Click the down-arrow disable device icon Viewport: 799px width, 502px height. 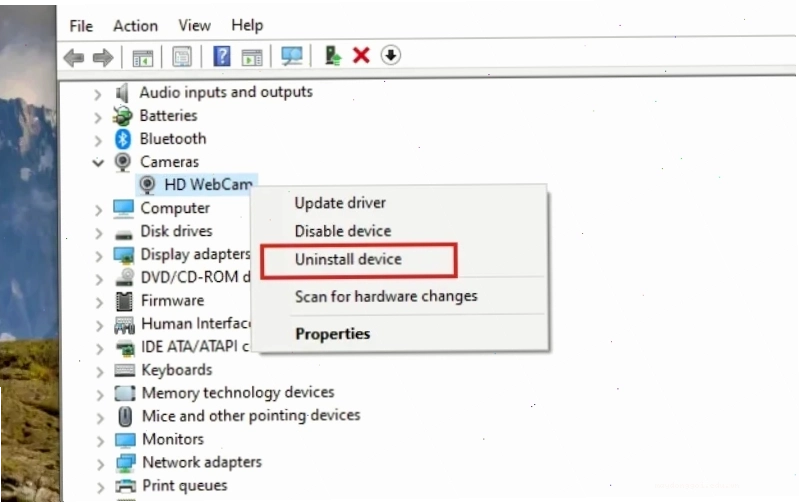pos(390,55)
